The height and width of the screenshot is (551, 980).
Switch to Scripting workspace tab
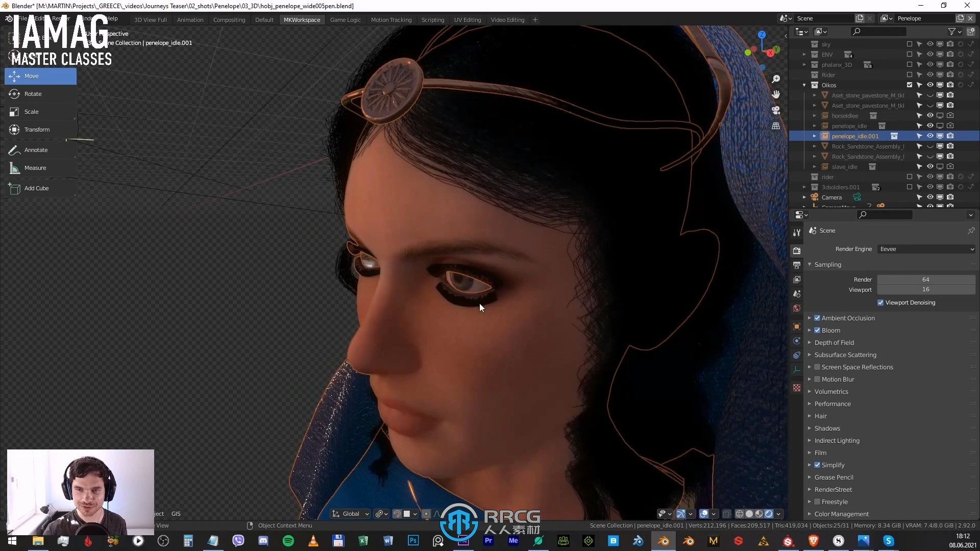(x=433, y=19)
